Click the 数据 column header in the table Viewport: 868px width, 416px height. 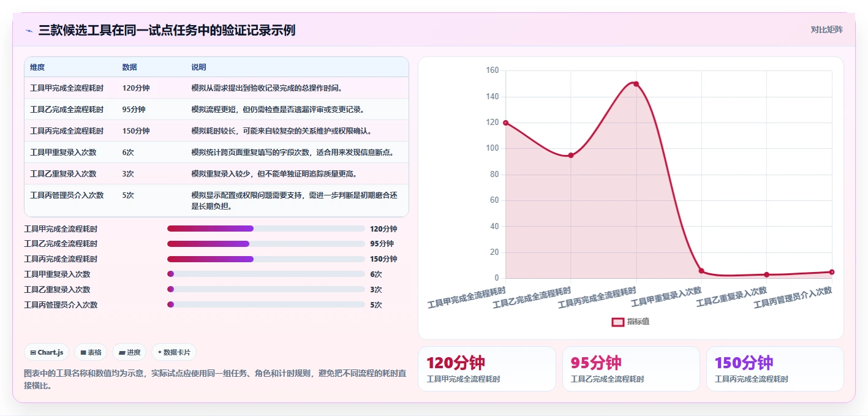tap(129, 67)
